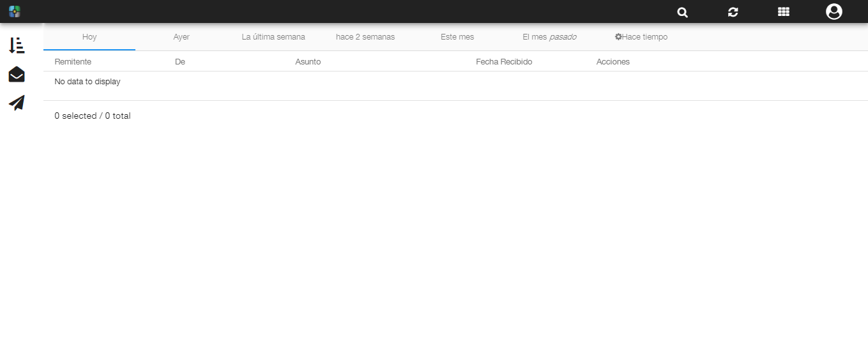Screen dimensions: 868x360
Task: Open sent messages paper plane icon
Action: [x=17, y=103]
